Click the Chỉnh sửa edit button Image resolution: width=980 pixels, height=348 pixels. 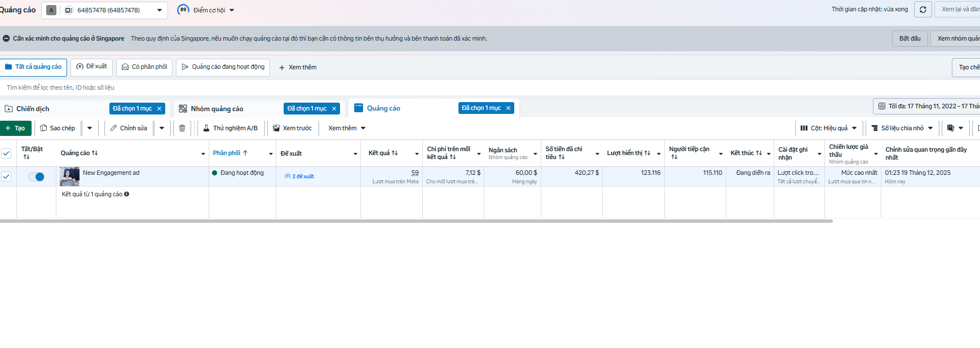tap(129, 128)
